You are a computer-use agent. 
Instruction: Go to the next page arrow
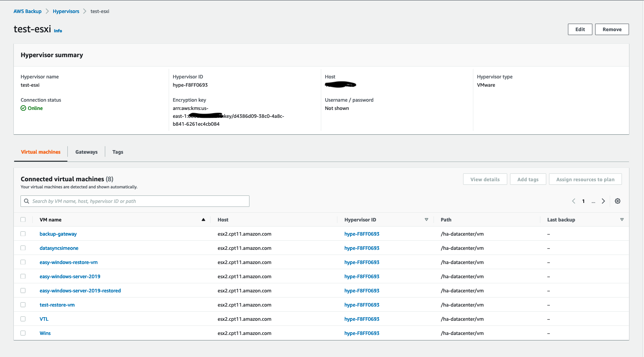(603, 201)
